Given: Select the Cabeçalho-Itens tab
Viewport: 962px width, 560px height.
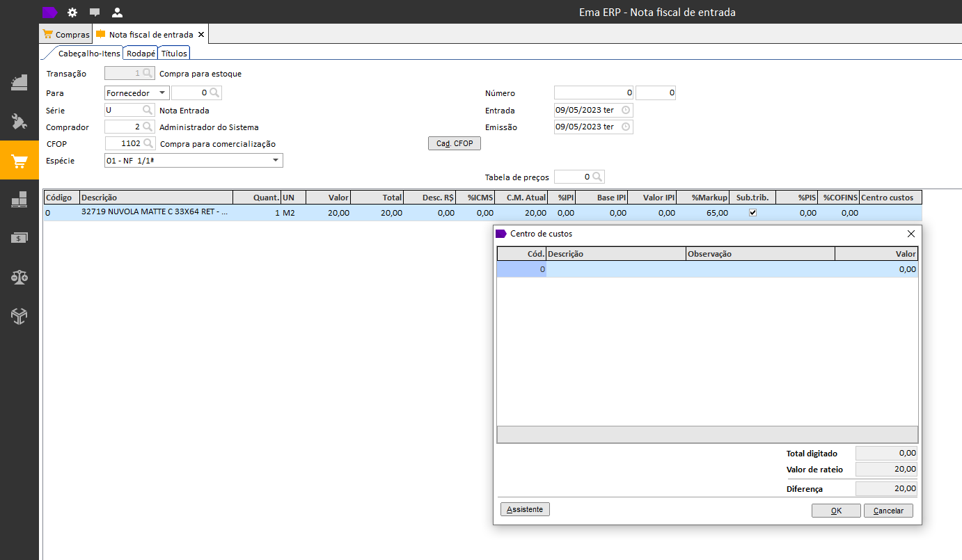Looking at the screenshot, I should [88, 53].
